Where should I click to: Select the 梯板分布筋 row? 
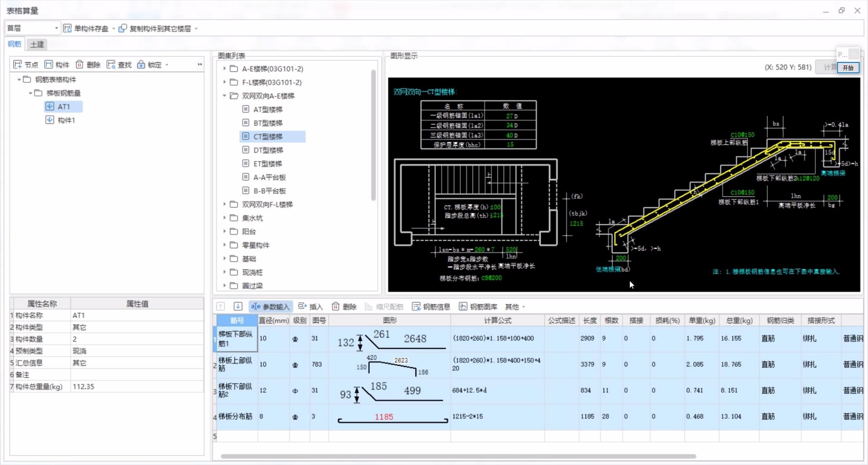click(538, 417)
